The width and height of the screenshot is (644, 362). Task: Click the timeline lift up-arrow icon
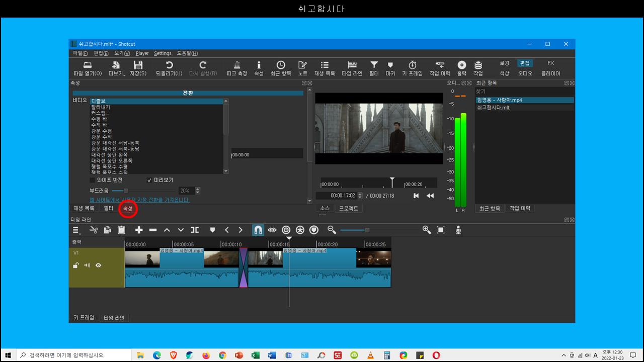point(167,230)
